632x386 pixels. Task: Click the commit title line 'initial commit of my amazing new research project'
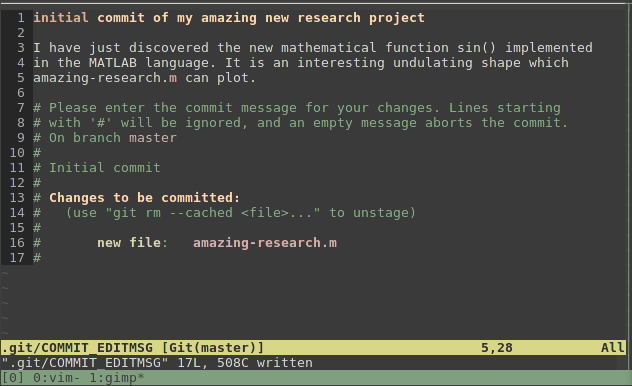click(x=229, y=18)
